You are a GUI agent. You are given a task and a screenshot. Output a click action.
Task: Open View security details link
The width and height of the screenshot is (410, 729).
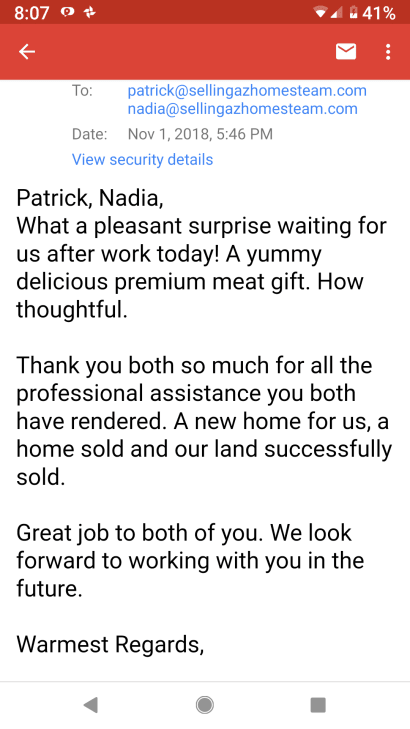142,159
